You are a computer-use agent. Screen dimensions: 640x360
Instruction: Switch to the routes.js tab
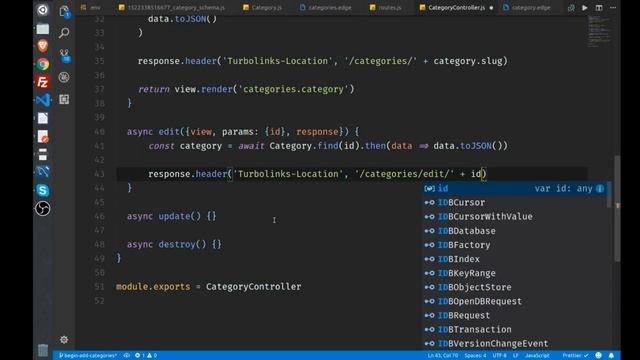tap(386, 8)
